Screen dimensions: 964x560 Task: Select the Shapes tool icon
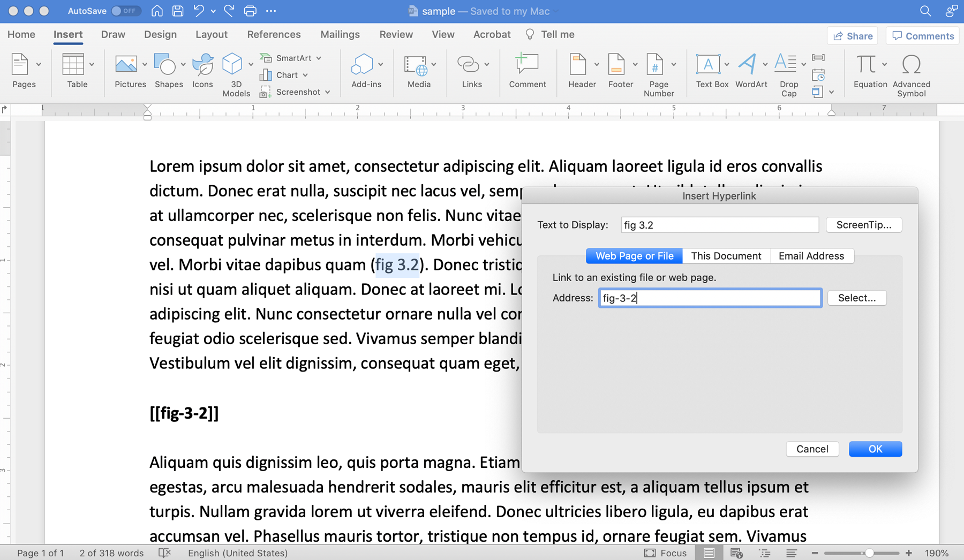[x=165, y=65]
